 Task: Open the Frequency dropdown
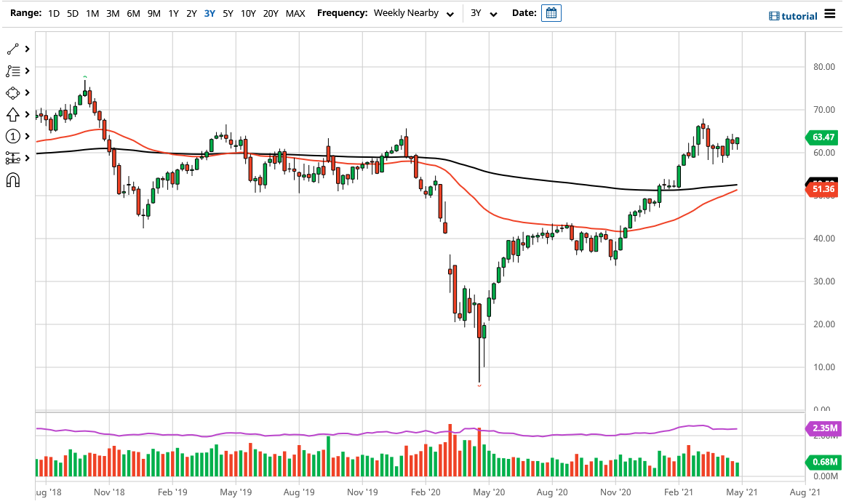[x=450, y=13]
